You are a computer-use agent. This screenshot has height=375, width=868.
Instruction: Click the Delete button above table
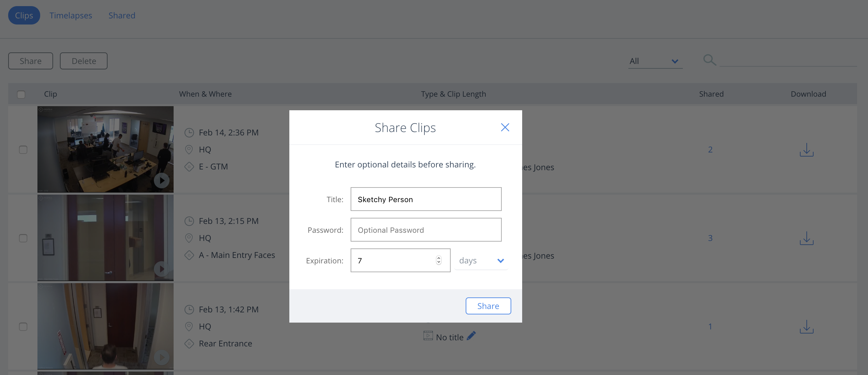coord(84,61)
